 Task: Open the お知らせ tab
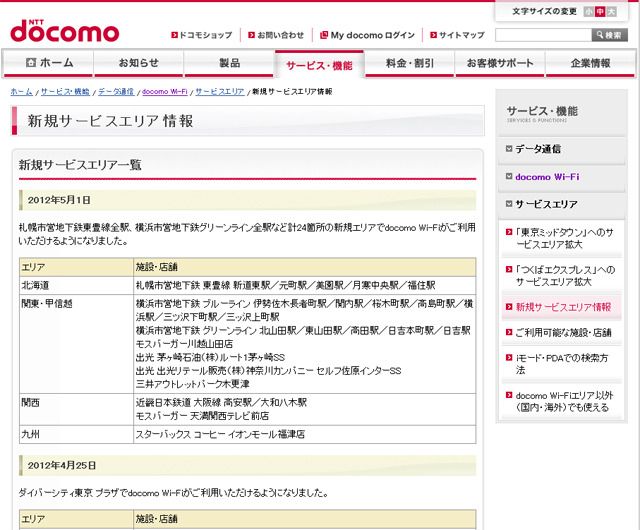(139, 63)
